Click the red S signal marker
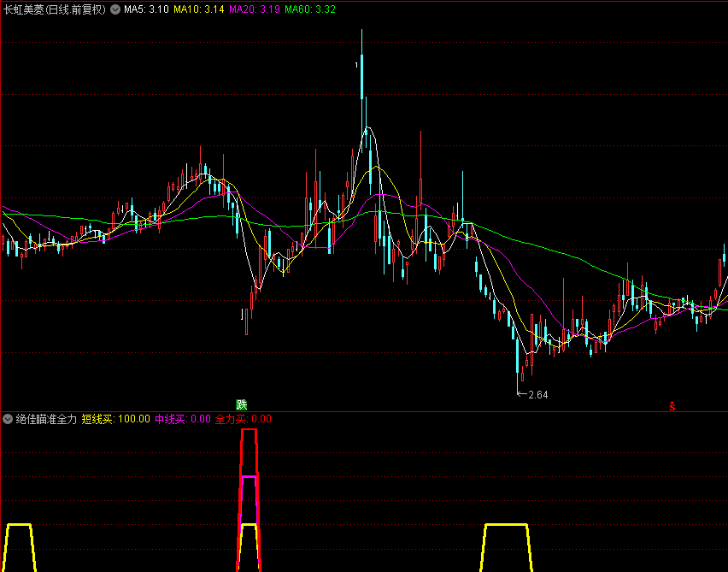Image resolution: width=728 pixels, height=572 pixels. (672, 406)
